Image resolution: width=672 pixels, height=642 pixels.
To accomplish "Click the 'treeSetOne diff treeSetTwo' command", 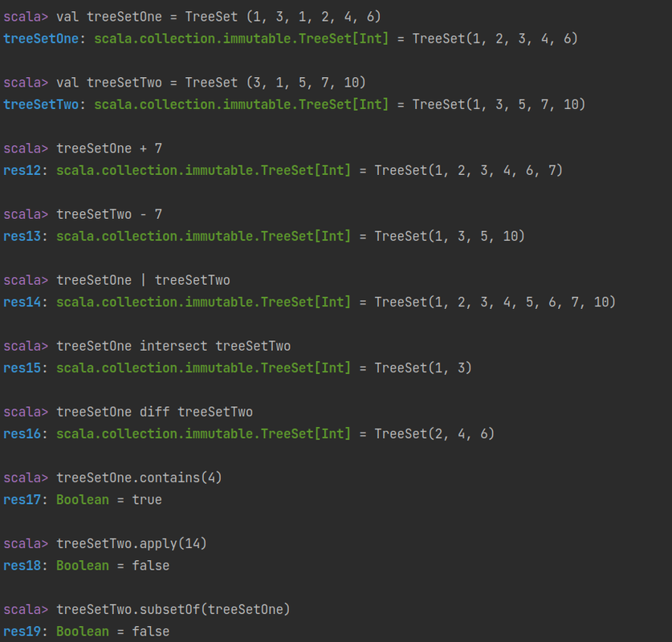I will pyautogui.click(x=155, y=412).
